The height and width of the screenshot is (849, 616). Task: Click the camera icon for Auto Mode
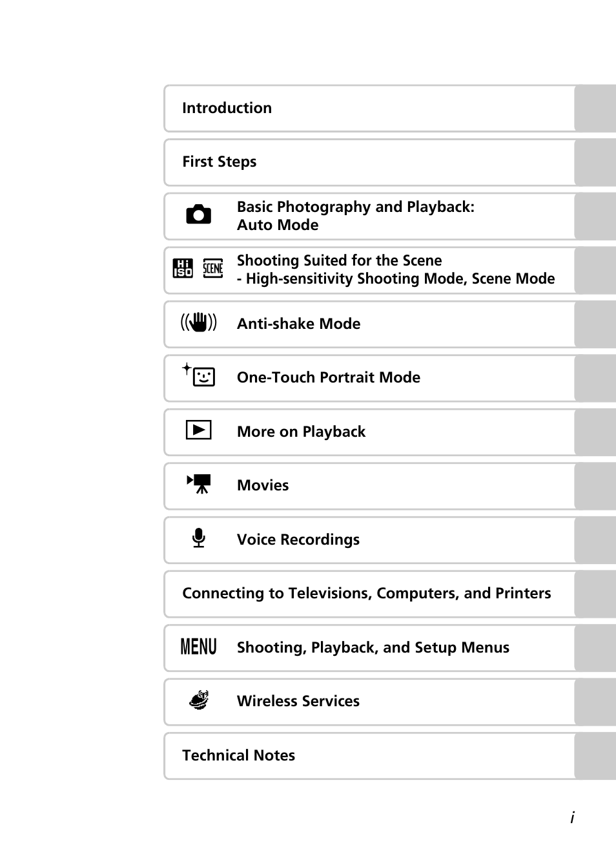198,215
